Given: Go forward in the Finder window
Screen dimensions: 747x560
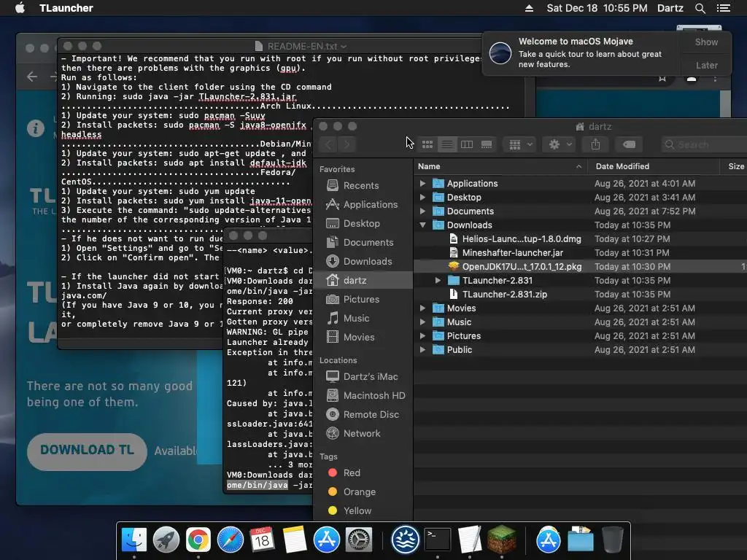Looking at the screenshot, I should [x=347, y=144].
